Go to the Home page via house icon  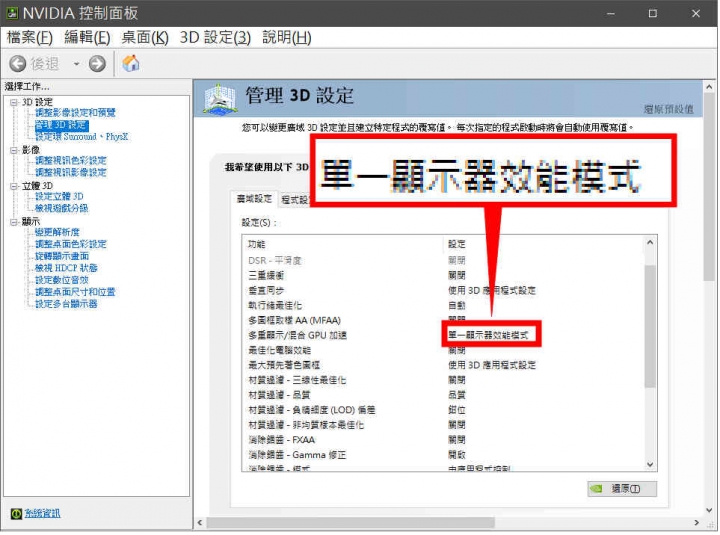tap(130, 63)
